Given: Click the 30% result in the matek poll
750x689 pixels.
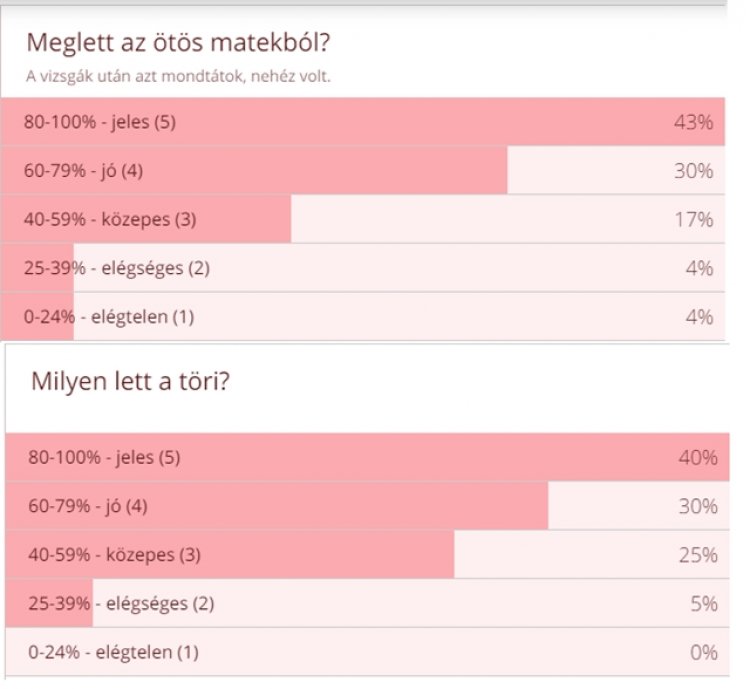Looking at the screenshot, I should pos(693,171).
